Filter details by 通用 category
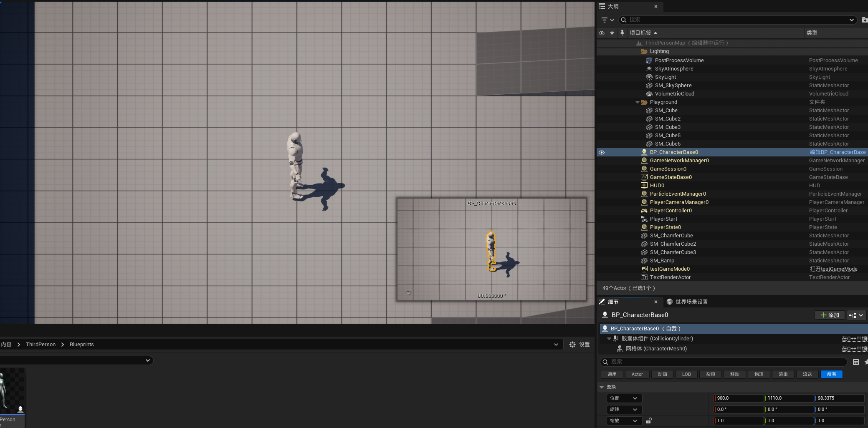 (x=612, y=375)
